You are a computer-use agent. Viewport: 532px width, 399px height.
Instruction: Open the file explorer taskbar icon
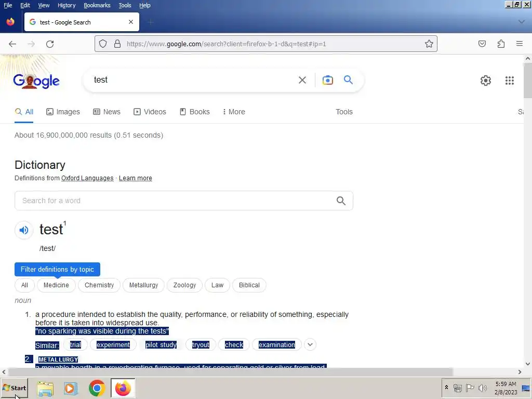45,388
